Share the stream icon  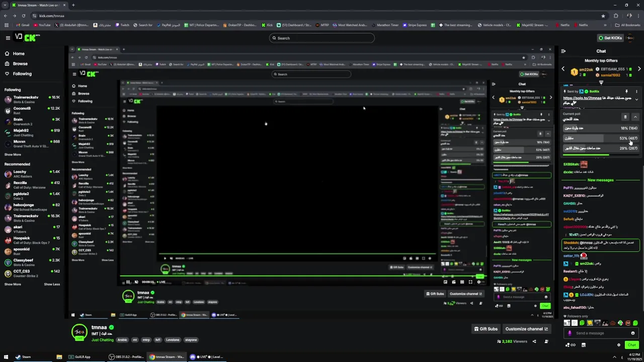[534, 341]
